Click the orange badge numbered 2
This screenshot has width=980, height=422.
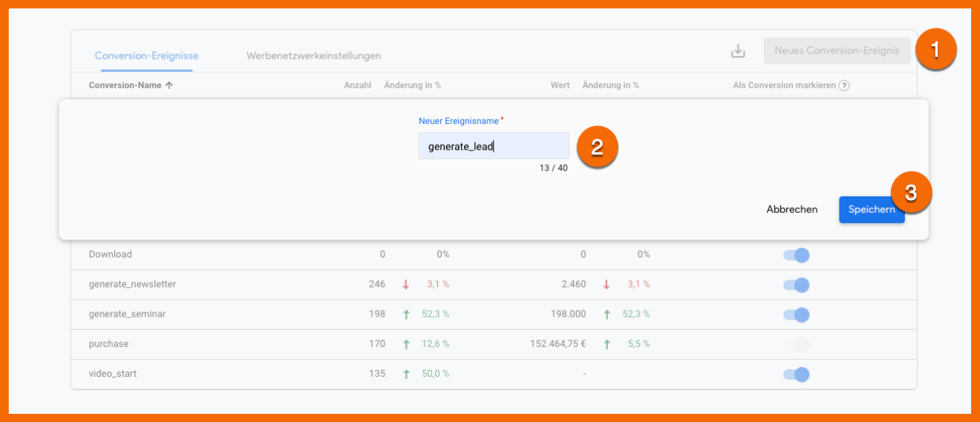tap(598, 147)
